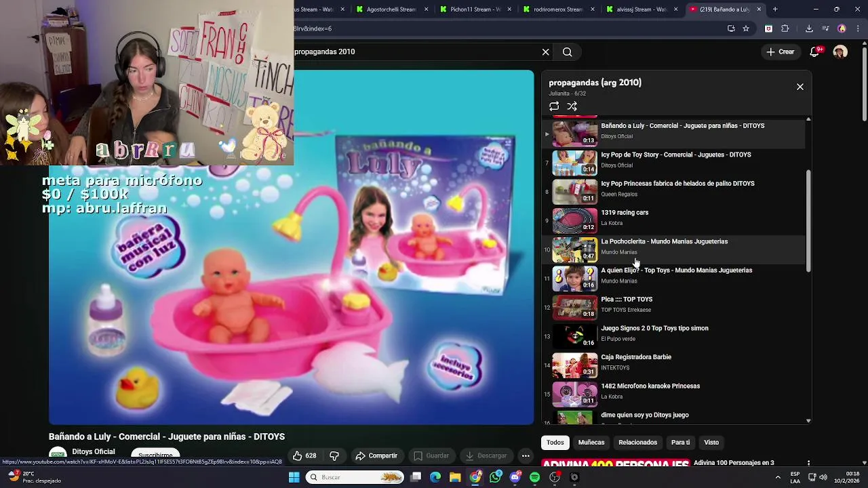Toggle shuffle playlist icon
868x488 pixels.
[572, 106]
